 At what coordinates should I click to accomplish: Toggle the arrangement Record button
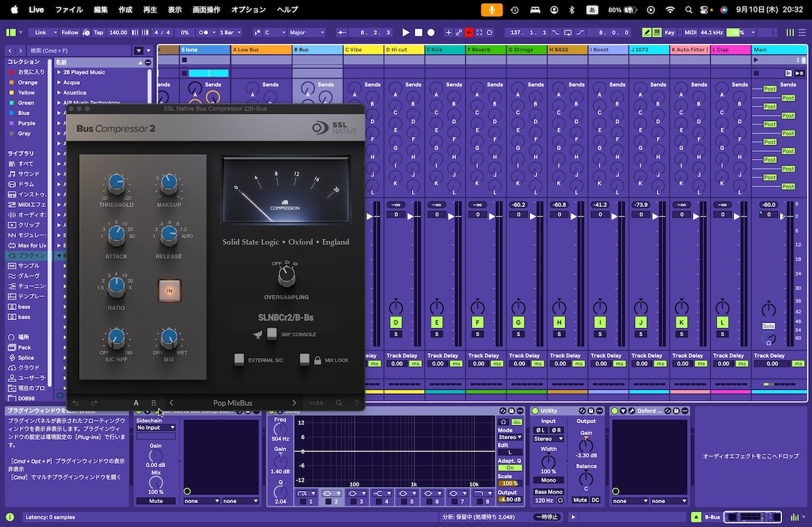click(x=431, y=32)
